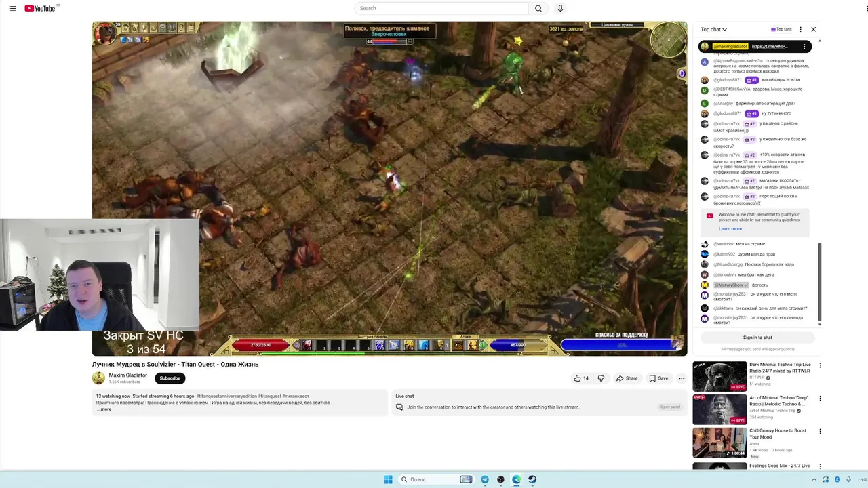Click the in-game minimap
Screen dimensions: 868x488
pyautogui.click(x=668, y=40)
